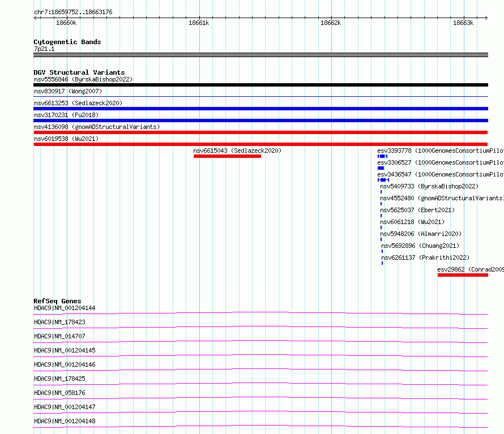Image resolution: width=504 pixels, height=434 pixels.
Task: Select transcript HDAC9|NM_001204146
Action: pos(65,364)
